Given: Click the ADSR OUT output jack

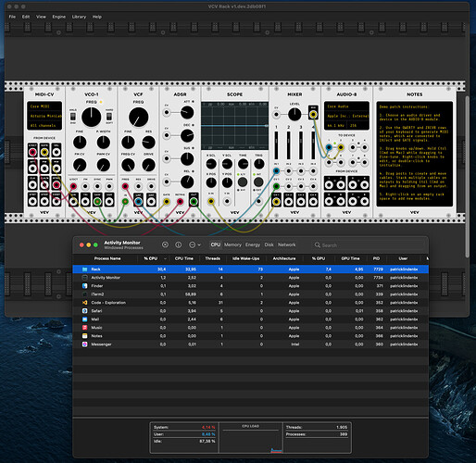Looking at the screenshot, I should coord(194,202).
